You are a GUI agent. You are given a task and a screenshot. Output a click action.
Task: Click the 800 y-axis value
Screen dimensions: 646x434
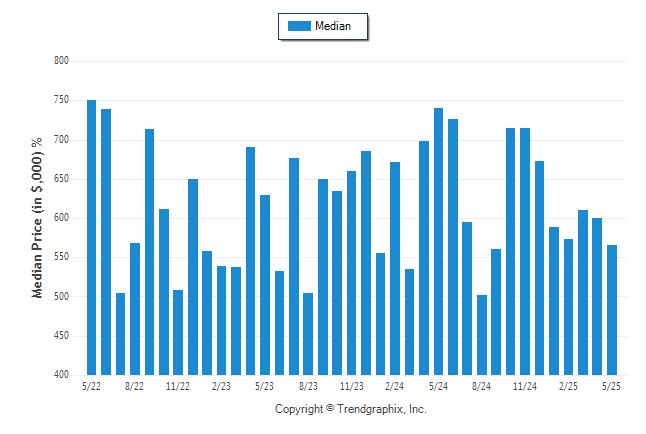click(x=61, y=61)
